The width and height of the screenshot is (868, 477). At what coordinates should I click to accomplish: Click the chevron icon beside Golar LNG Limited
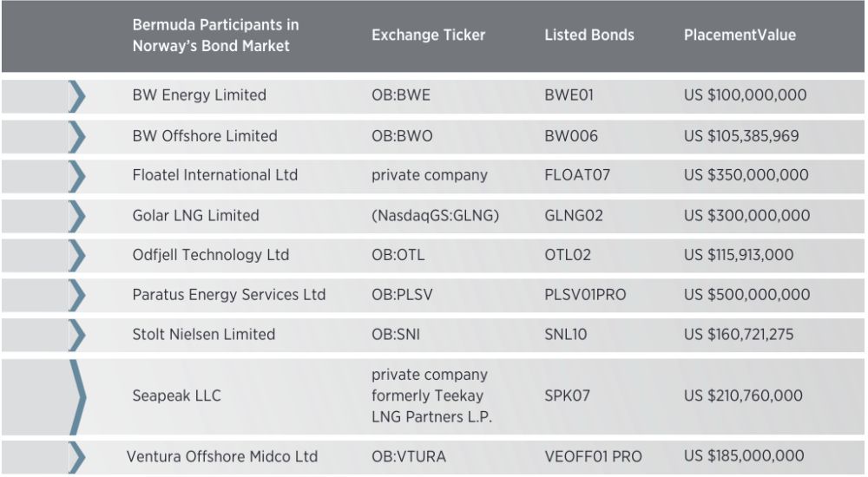click(x=77, y=215)
